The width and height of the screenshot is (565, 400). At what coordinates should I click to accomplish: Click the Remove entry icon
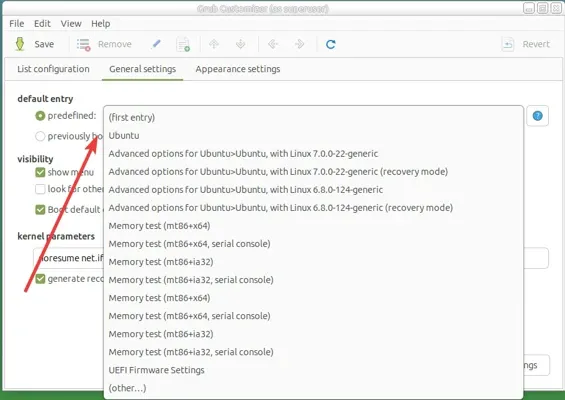click(x=84, y=44)
